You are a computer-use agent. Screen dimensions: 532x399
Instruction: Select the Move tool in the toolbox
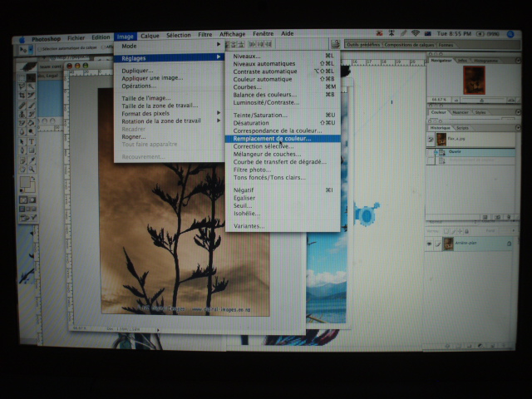(32, 78)
